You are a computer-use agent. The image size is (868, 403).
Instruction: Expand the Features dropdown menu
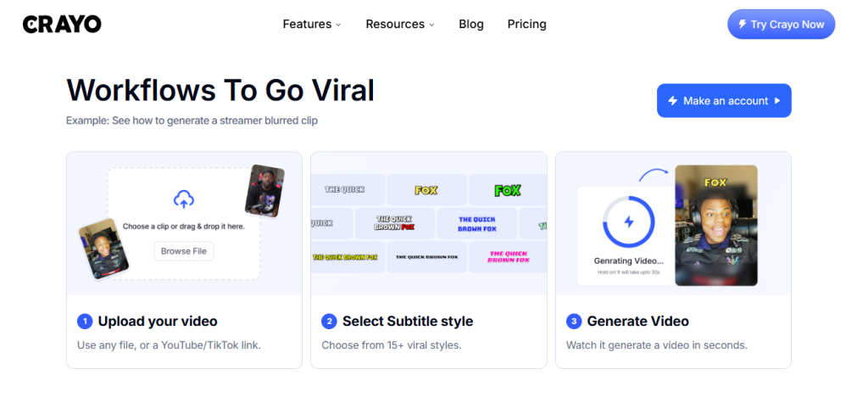(x=312, y=25)
